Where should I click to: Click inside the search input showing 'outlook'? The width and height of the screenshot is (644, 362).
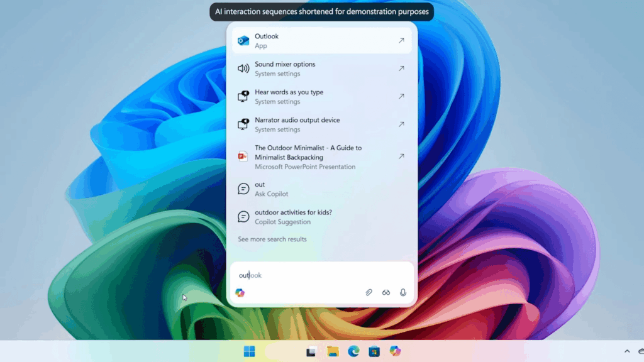(x=283, y=275)
